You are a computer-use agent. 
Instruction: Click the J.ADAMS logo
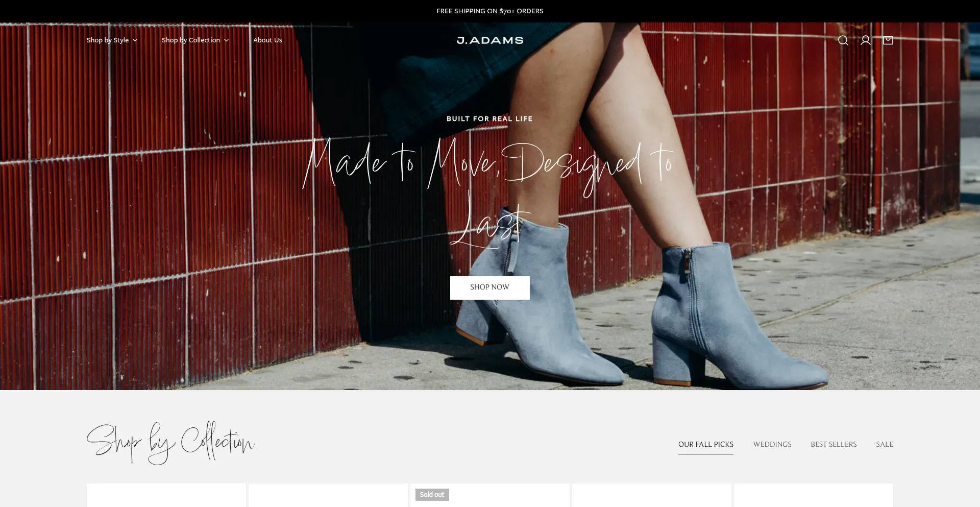[x=489, y=40]
